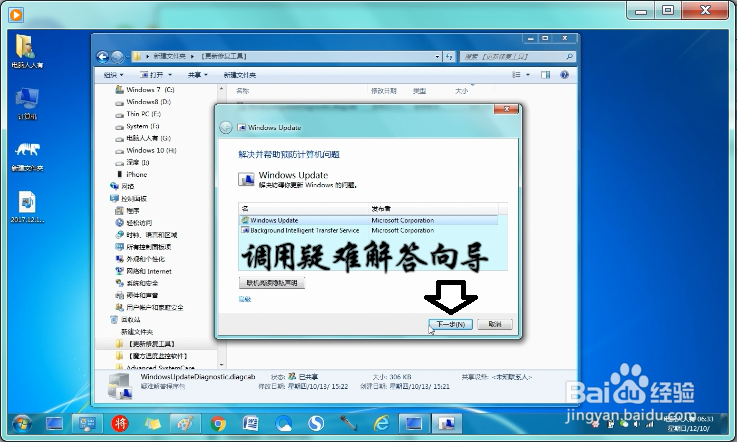737x442 pixels.
Task: Select the Windows Update row in the list
Action: tap(368, 220)
